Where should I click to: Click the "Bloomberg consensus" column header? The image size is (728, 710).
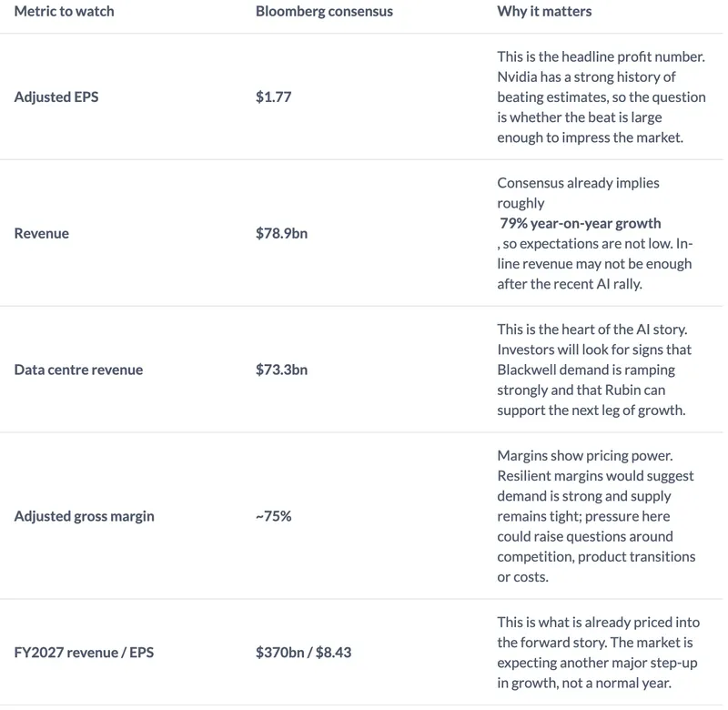324,11
